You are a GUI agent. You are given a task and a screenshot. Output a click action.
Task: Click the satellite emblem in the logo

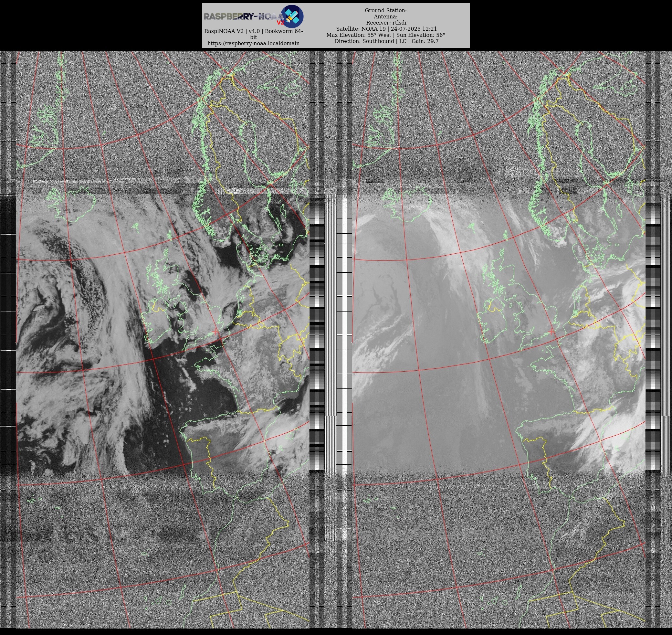click(x=292, y=16)
